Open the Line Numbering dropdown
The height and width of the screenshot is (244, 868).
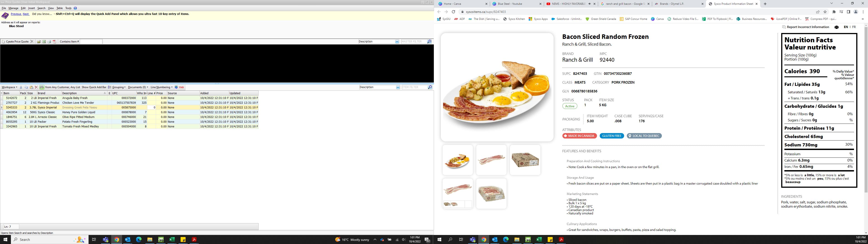click(161, 87)
